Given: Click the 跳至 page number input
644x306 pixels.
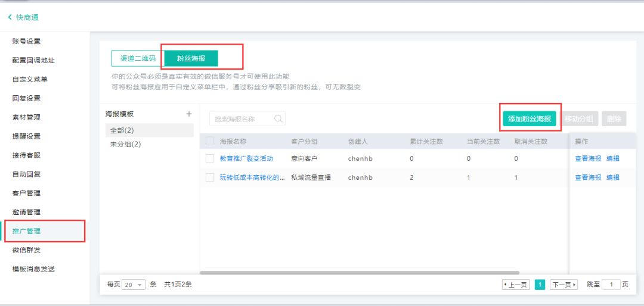Looking at the screenshot, I should click(x=611, y=285).
